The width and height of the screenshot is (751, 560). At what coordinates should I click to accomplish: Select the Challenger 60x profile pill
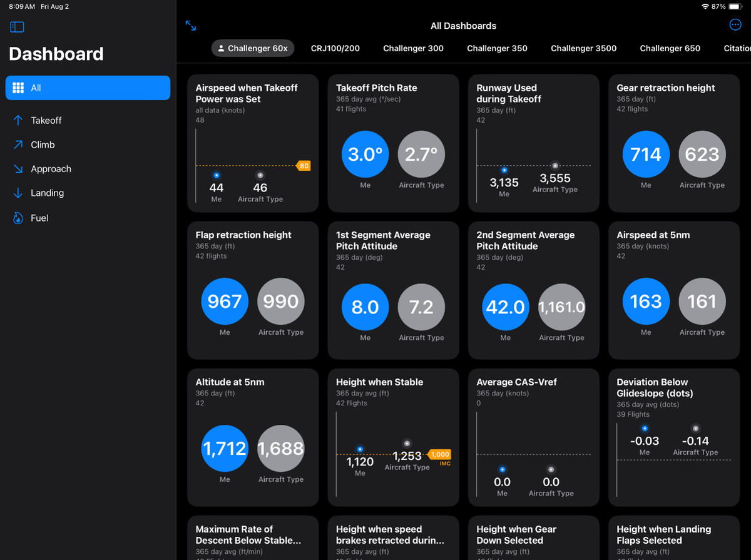[x=252, y=48]
